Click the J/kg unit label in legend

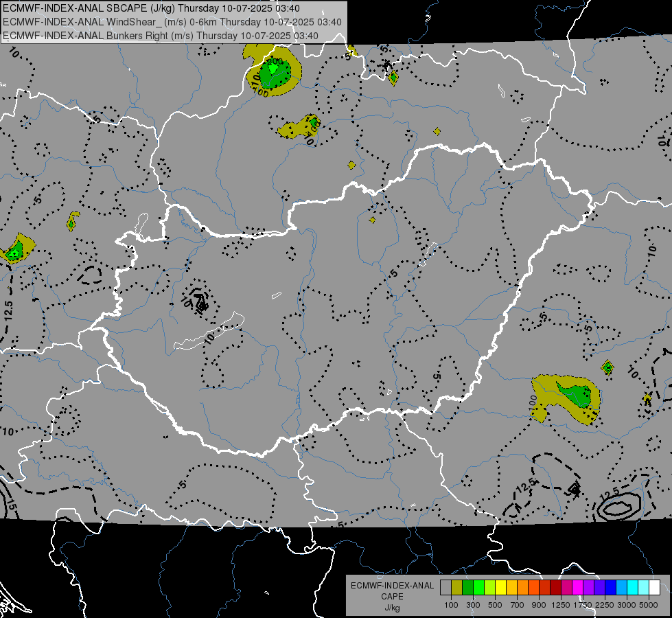[392, 608]
